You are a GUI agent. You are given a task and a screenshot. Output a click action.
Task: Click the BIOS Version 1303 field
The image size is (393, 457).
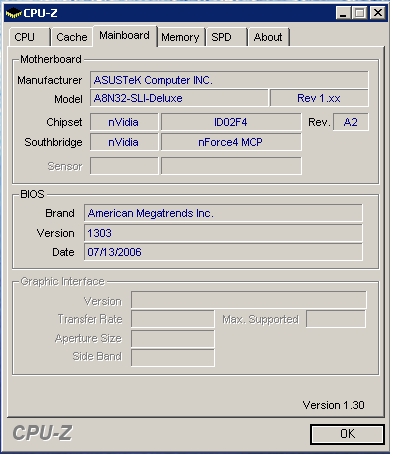pyautogui.click(x=223, y=233)
